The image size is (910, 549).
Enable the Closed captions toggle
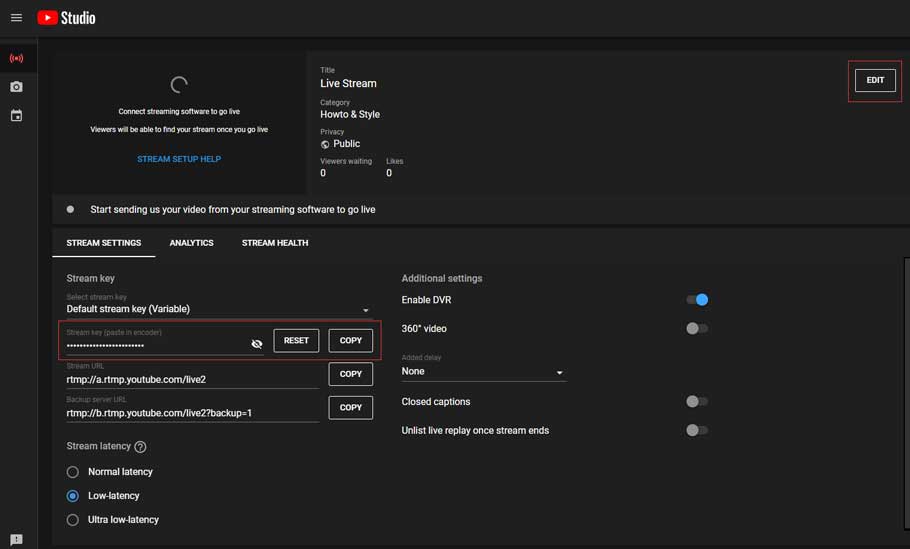tap(697, 402)
